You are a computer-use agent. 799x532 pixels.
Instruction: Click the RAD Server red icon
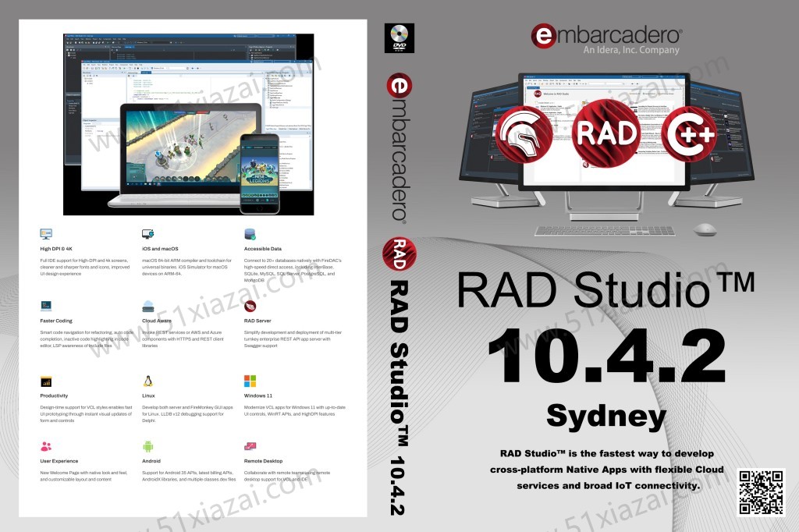coord(250,306)
